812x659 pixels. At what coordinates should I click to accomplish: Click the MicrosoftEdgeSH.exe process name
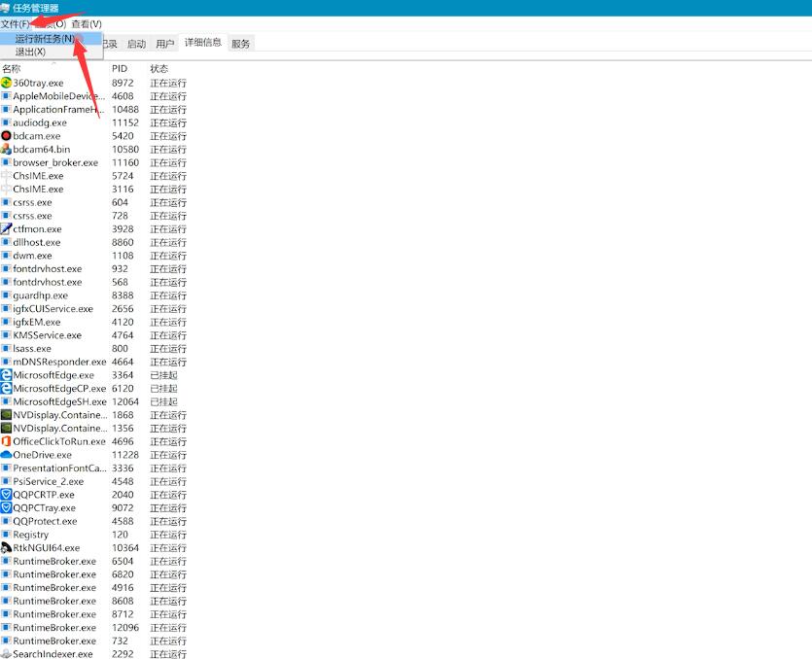[x=60, y=401]
